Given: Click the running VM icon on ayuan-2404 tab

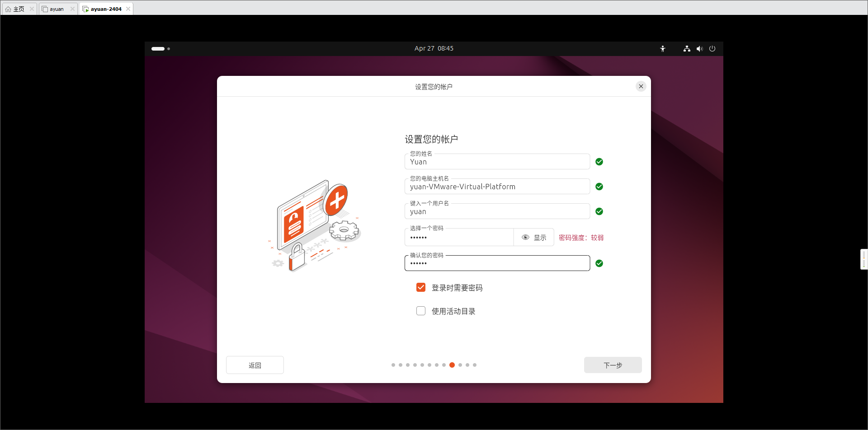Looking at the screenshot, I should [x=85, y=9].
